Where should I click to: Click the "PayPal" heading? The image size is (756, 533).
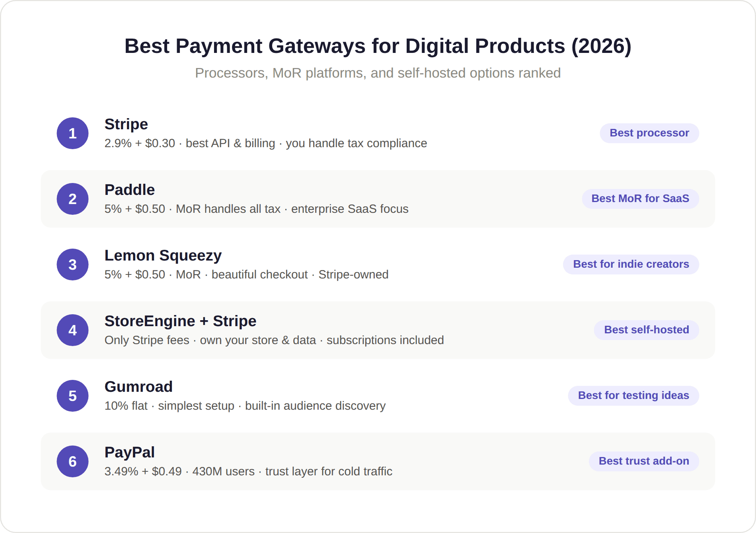tap(130, 453)
